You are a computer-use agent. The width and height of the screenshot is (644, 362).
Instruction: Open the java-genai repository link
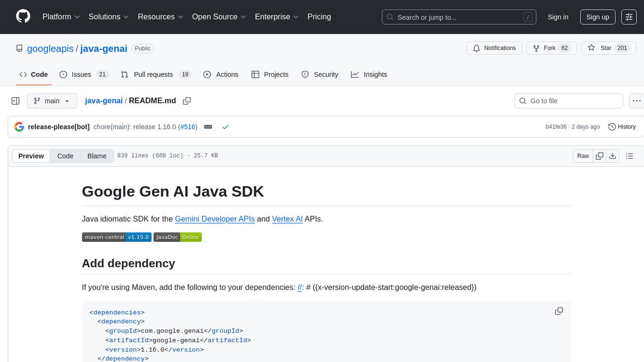tap(104, 48)
